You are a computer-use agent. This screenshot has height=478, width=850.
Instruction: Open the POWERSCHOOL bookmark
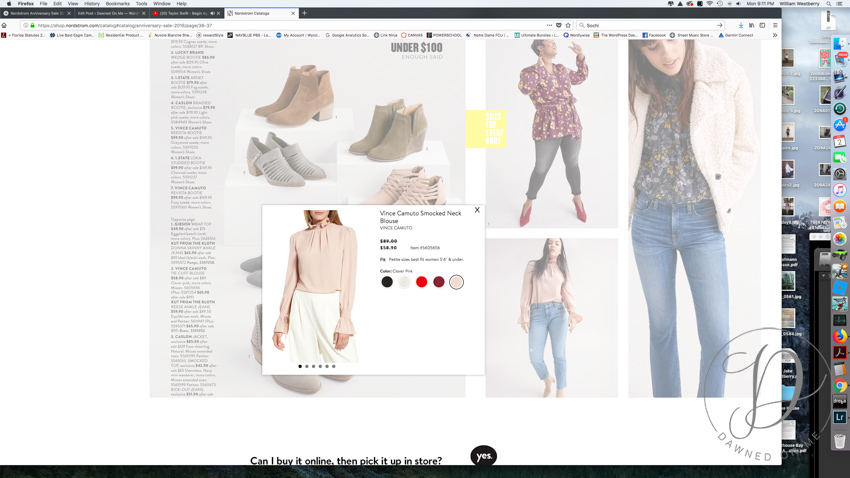pos(444,35)
